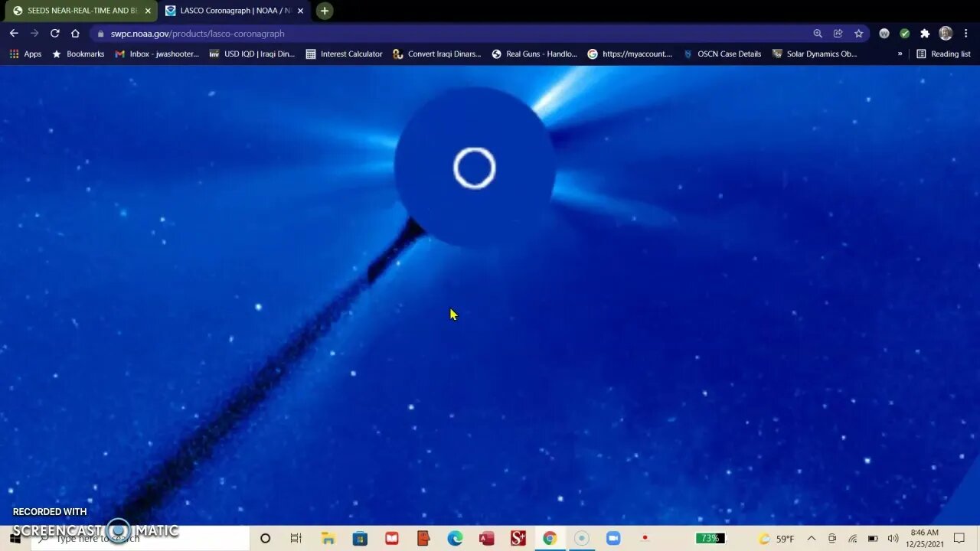Open the Solar Dynamics Observatory bookmark

tap(815, 54)
